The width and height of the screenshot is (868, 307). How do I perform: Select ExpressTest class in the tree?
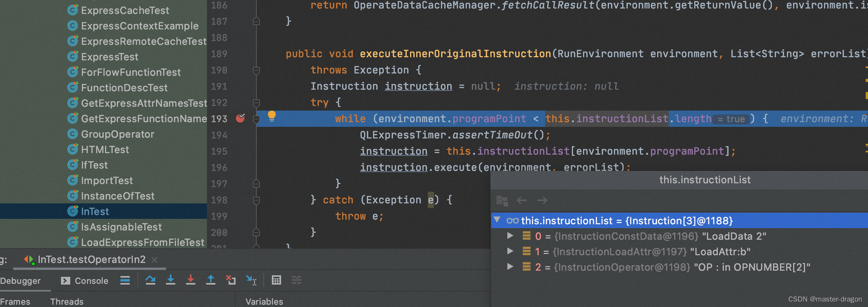[x=109, y=57]
